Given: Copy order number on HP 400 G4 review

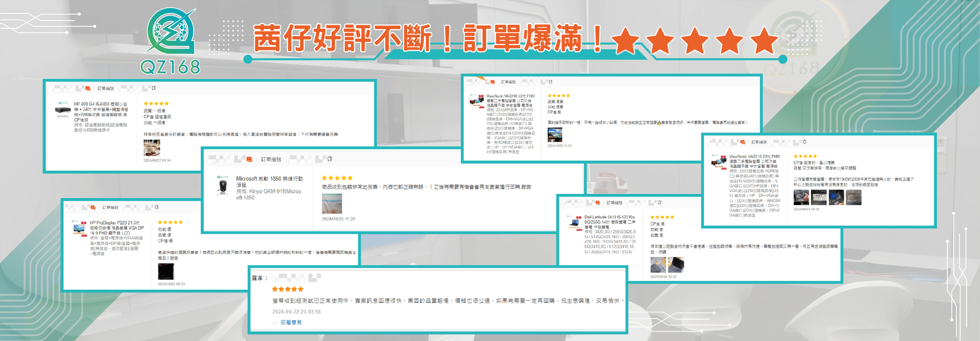Looking at the screenshot, I should click(x=154, y=89).
